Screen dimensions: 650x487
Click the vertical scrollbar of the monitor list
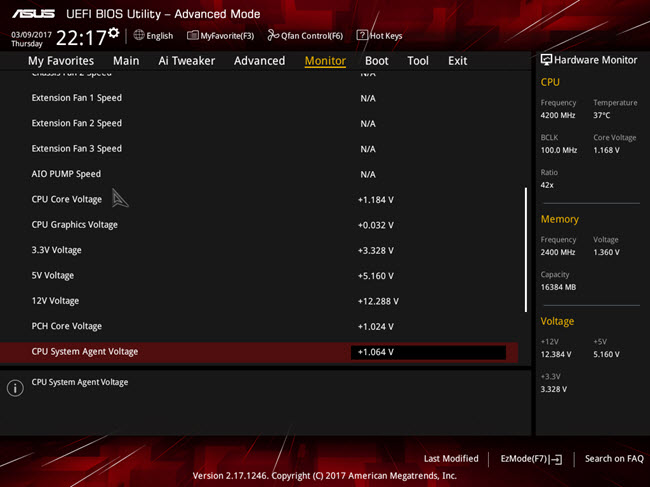(x=526, y=250)
